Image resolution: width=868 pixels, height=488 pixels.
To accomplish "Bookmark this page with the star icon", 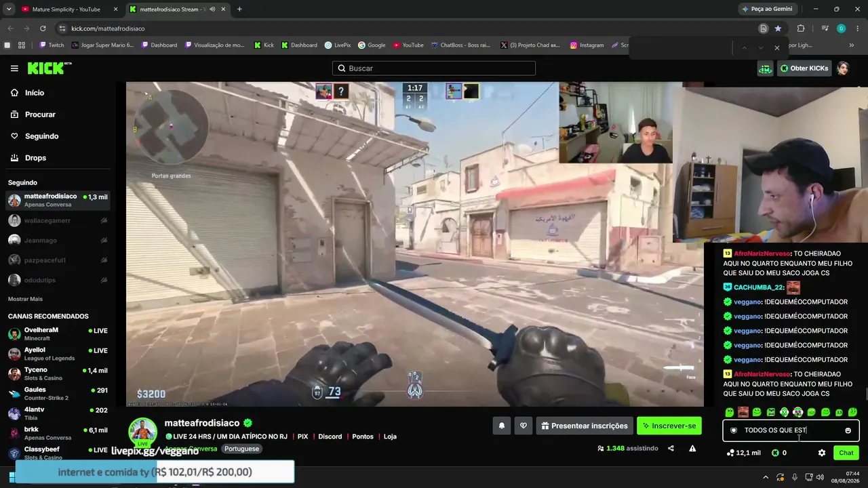I will pyautogui.click(x=778, y=28).
